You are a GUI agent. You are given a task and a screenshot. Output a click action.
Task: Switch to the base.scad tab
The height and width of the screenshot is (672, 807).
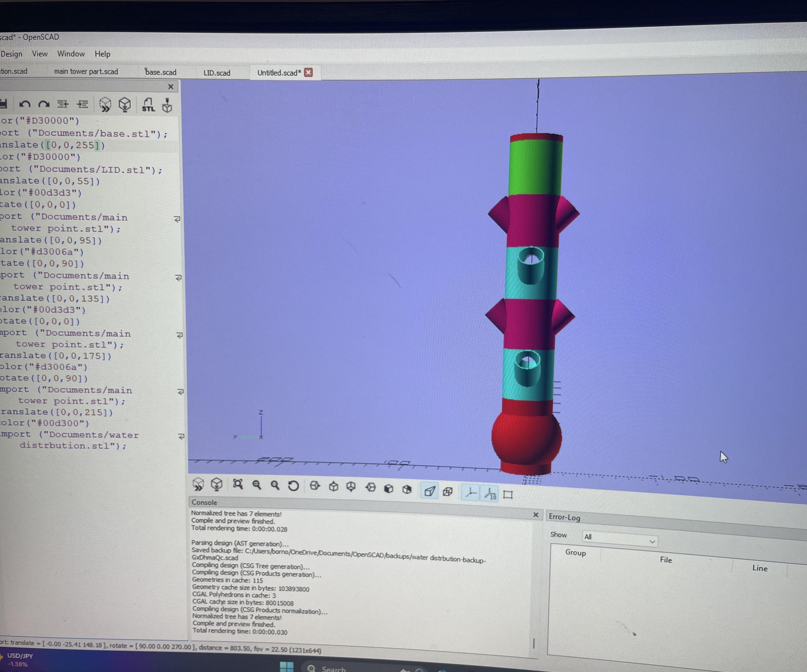(161, 72)
